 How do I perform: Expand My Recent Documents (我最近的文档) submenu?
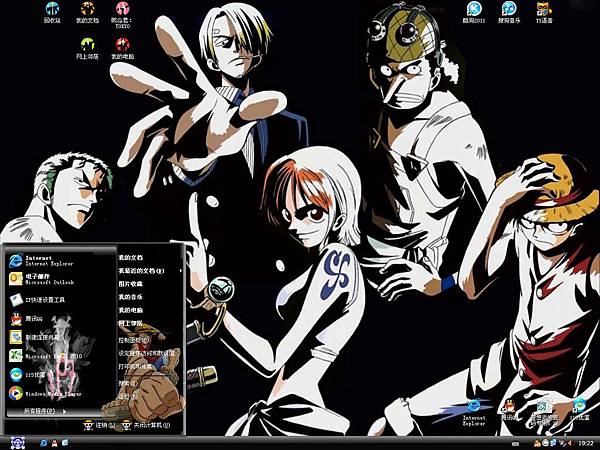coord(150,271)
